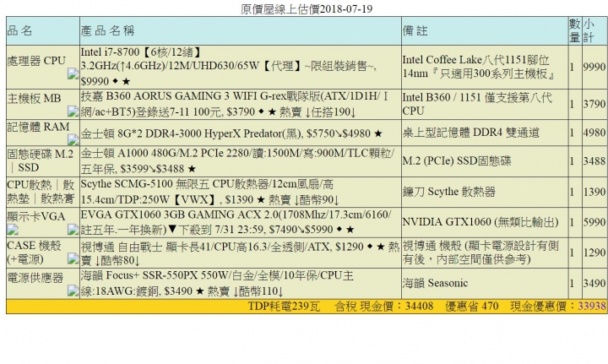Click the 視博通 機殼 remark cell
Screen dimensions: 608x364
click(x=480, y=253)
